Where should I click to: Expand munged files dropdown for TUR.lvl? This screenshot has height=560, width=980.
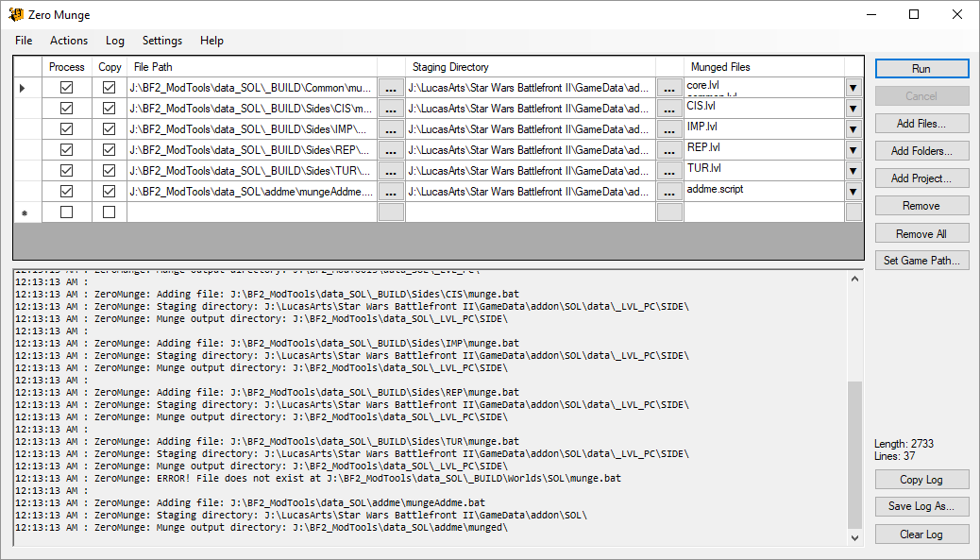pos(853,171)
